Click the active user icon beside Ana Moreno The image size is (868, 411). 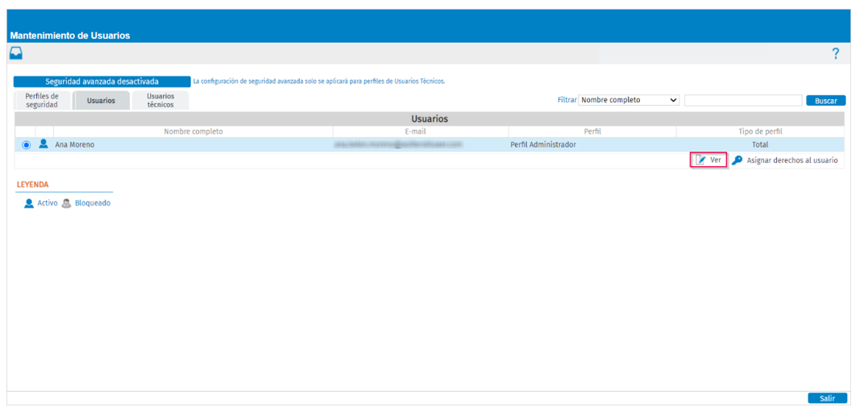click(x=44, y=144)
